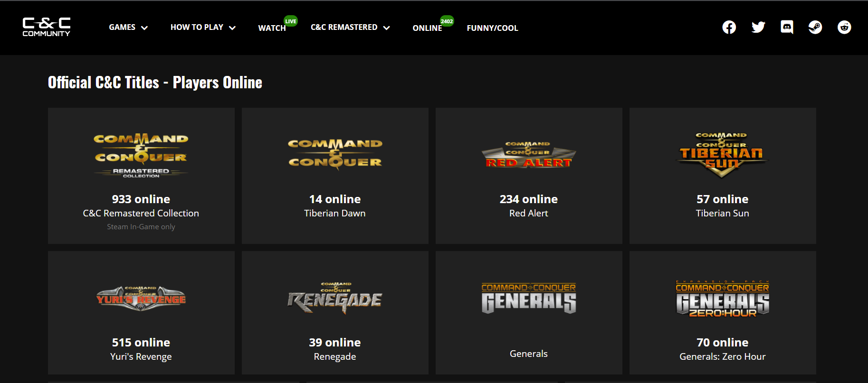The height and width of the screenshot is (383, 868).
Task: Click the '234 online' count
Action: click(x=529, y=199)
